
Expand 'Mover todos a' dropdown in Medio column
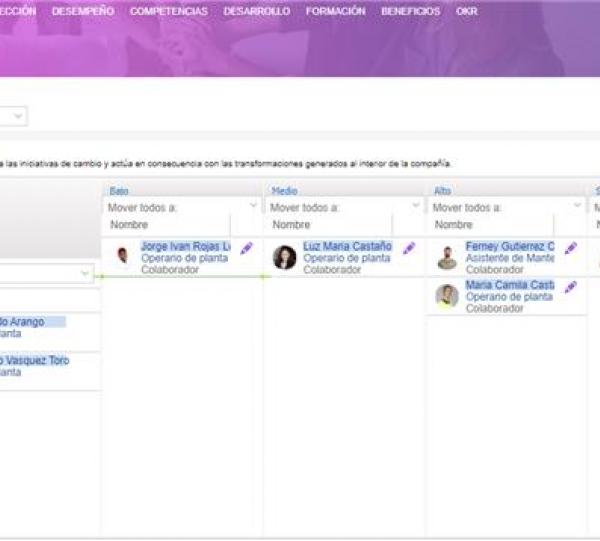click(415, 207)
